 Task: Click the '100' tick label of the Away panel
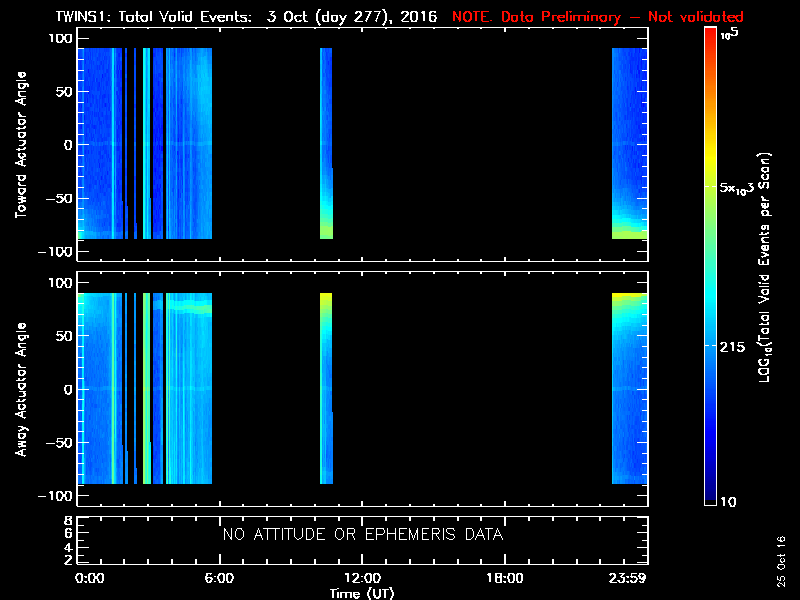coord(62,283)
